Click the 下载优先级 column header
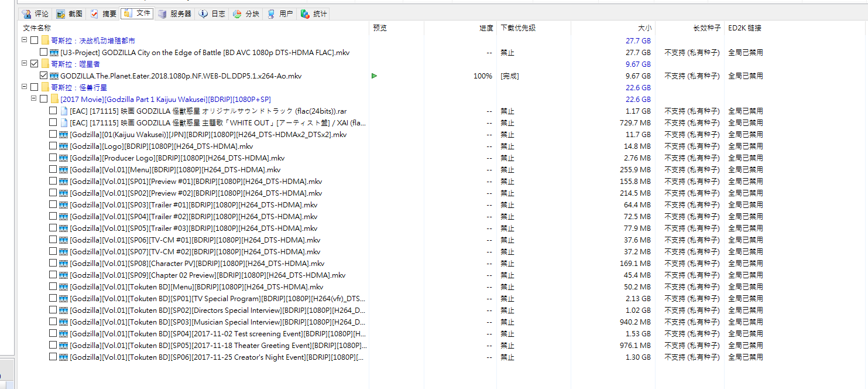This screenshot has width=868, height=389. click(x=517, y=28)
